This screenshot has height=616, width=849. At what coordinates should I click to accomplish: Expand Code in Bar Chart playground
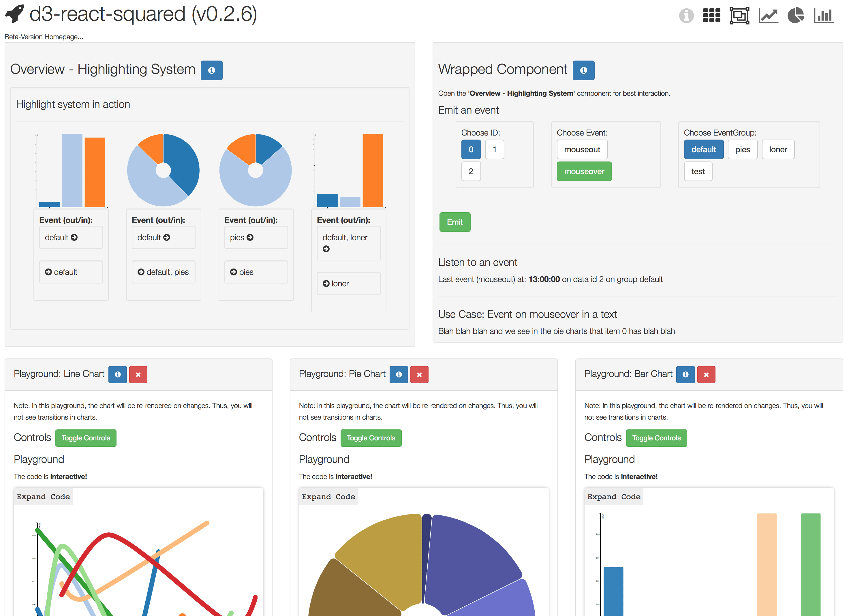click(x=614, y=497)
